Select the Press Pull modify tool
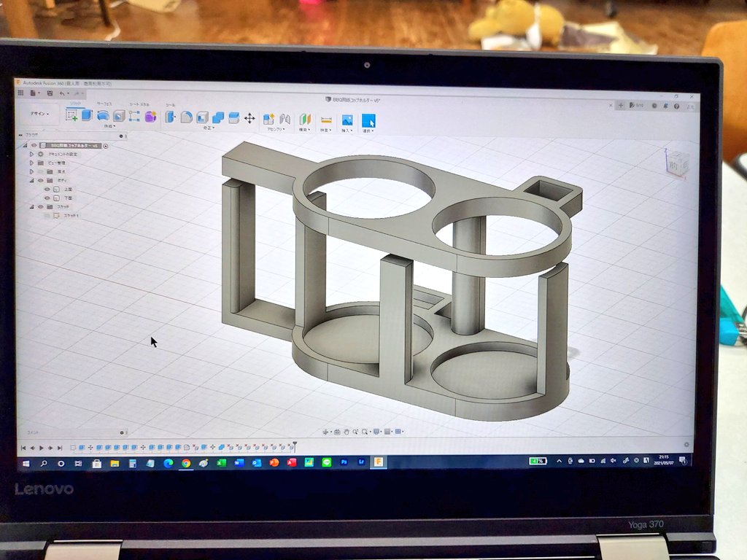The height and width of the screenshot is (560, 747). pyautogui.click(x=170, y=117)
